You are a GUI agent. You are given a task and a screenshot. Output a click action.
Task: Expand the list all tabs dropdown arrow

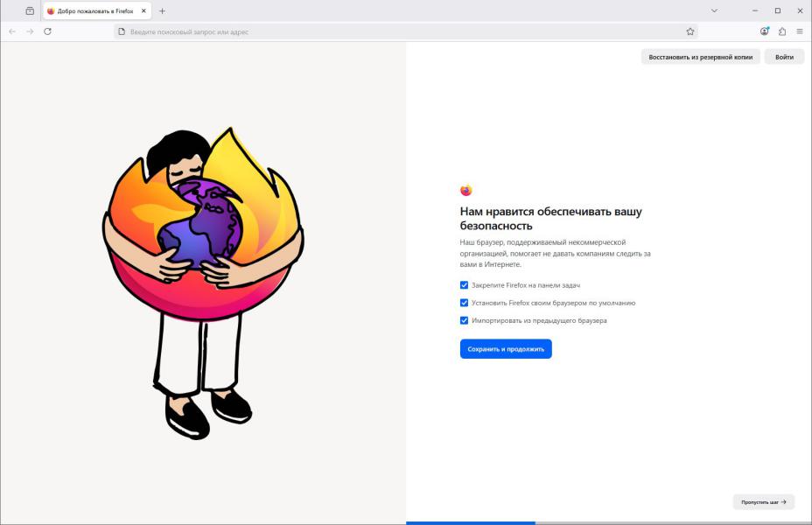(x=714, y=10)
